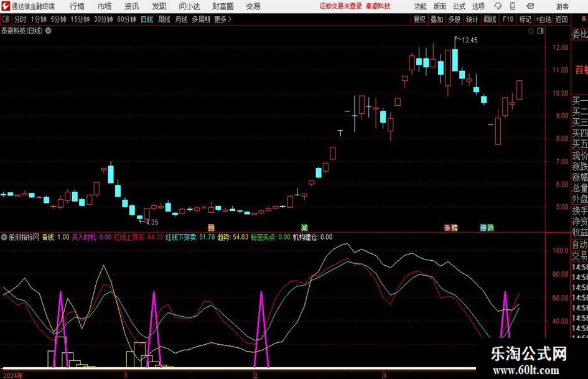The width and height of the screenshot is (588, 379).
Task: Click the 2024年 timeline label
Action: tap(13, 375)
